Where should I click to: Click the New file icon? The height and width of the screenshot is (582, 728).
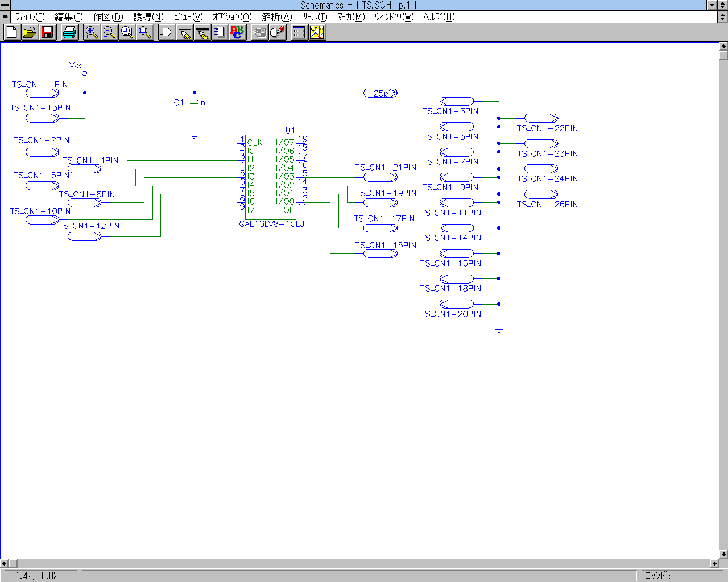coord(12,32)
